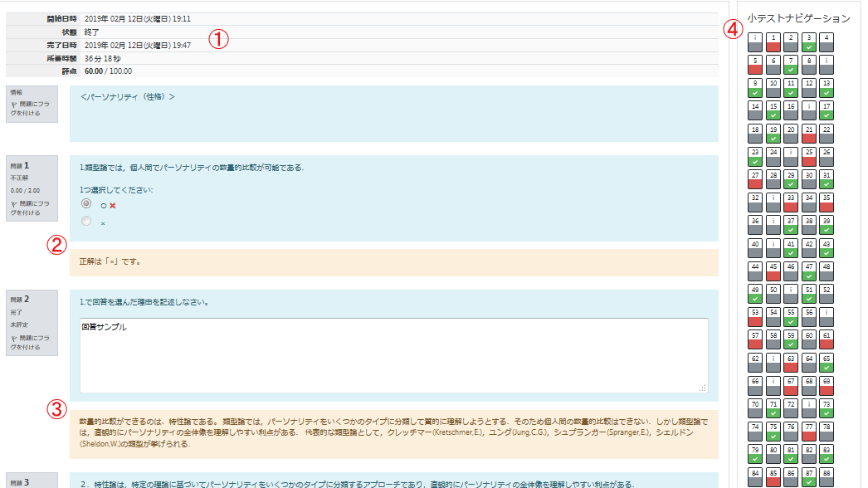This screenshot has height=488, width=868.
Task: Go to question 45 in navigation grid
Action: pos(773,271)
